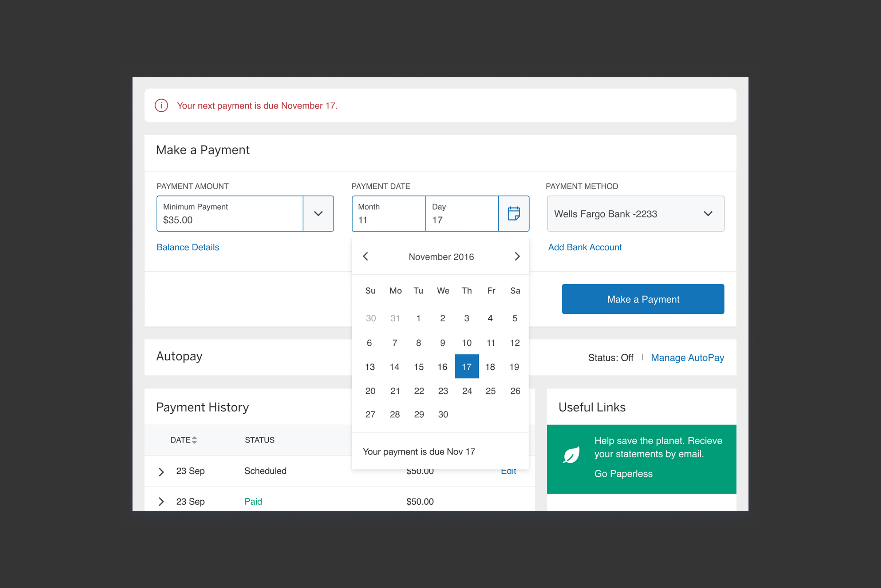This screenshot has width=881, height=588.
Task: Open the Wells Fargo Bank payment method dropdown
Action: click(x=635, y=214)
